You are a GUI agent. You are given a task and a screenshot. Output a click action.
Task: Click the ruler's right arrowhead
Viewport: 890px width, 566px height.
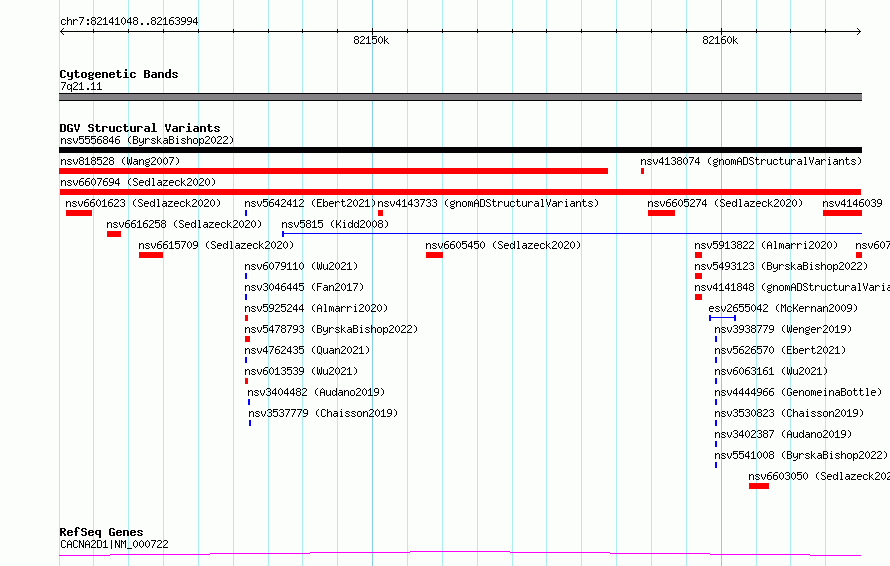pyautogui.click(x=859, y=32)
